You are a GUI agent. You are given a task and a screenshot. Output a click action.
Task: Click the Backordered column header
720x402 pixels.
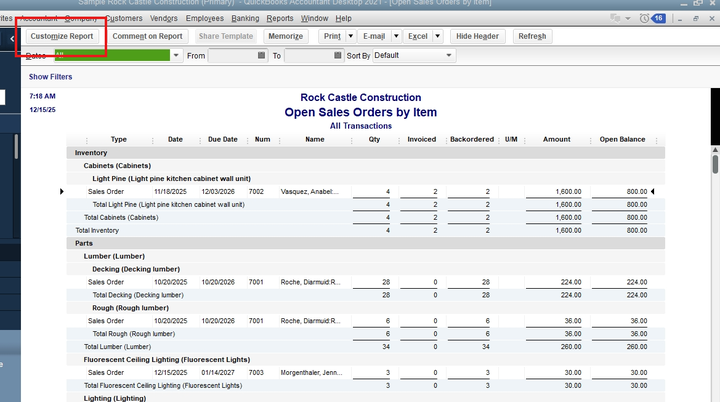coord(472,139)
